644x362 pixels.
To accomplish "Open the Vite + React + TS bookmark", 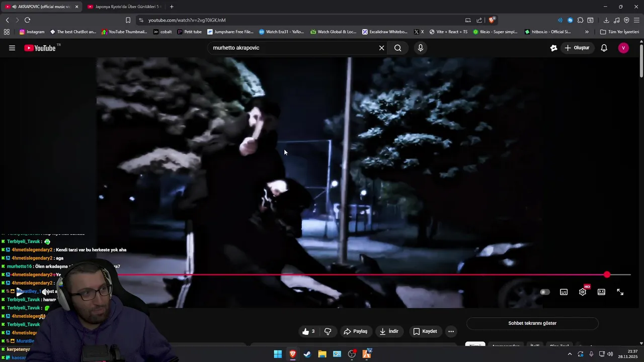I will click(448, 32).
